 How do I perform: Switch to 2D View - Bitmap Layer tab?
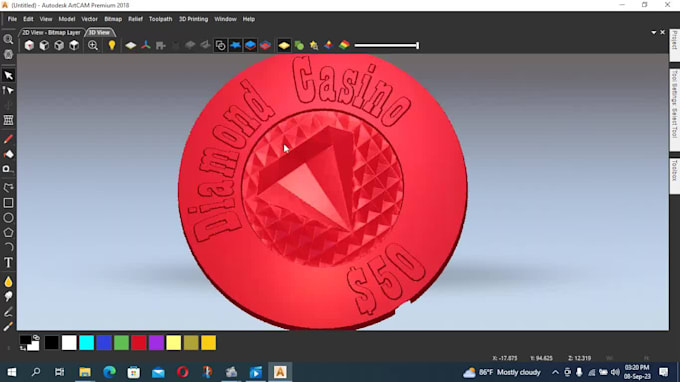point(52,33)
